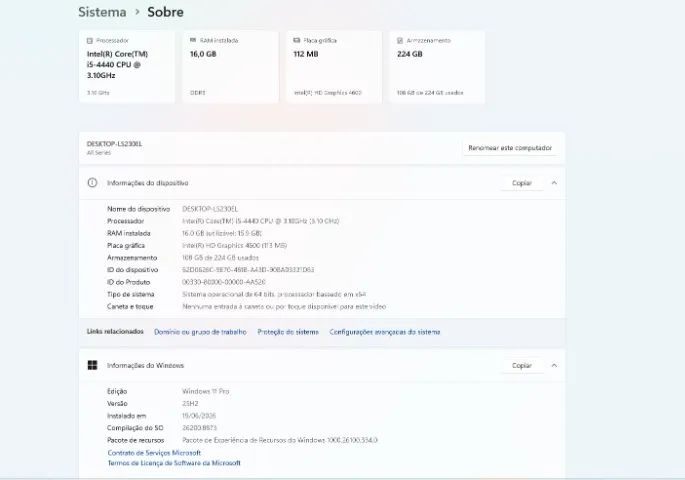Viewport: 685px width, 480px height.
Task: Open Configurações avançadas do sistema link
Action: click(384, 332)
